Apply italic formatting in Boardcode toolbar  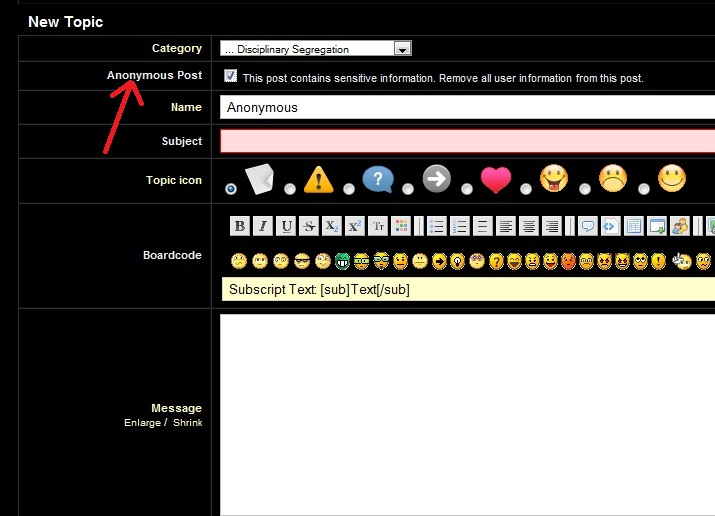(x=263, y=226)
